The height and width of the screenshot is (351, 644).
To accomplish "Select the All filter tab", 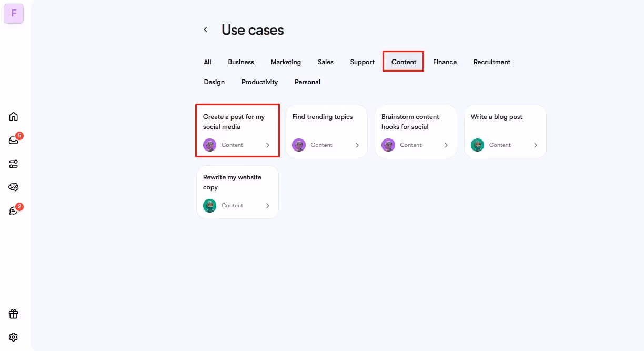I will click(207, 62).
